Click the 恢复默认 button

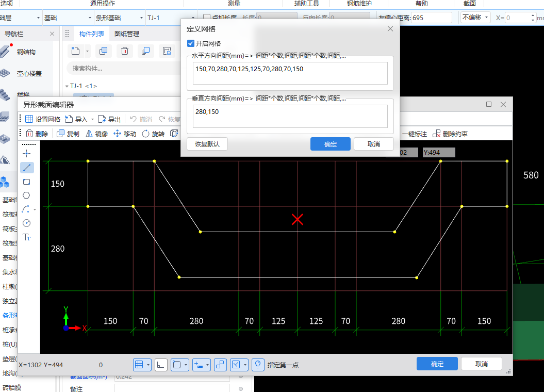[207, 144]
